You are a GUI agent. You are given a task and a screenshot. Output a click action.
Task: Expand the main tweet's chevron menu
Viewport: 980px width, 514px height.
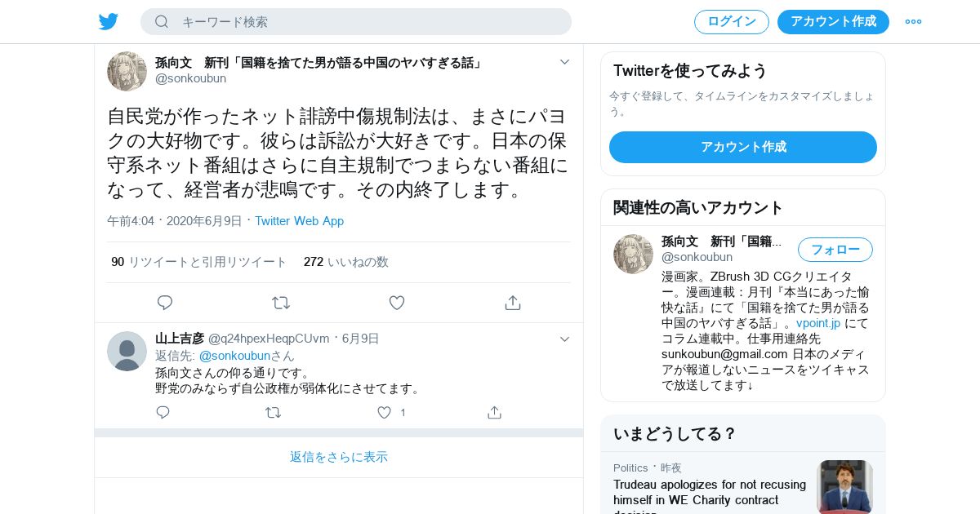pos(564,62)
